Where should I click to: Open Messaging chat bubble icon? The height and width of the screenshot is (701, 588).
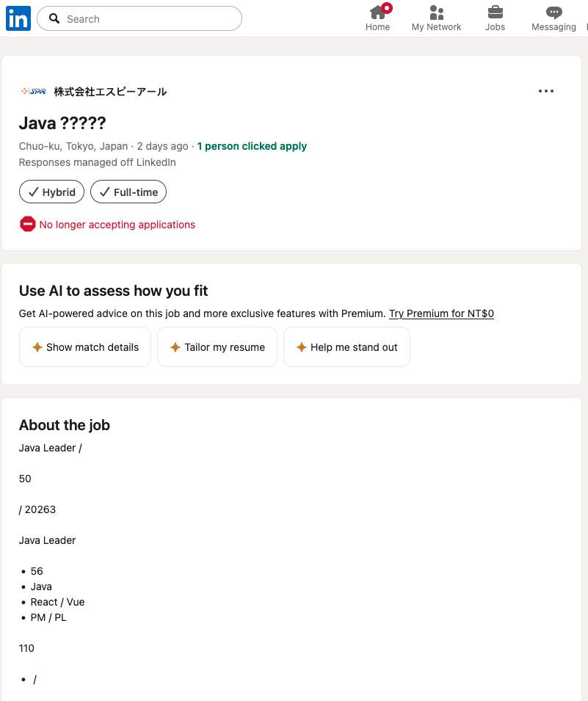click(x=553, y=12)
